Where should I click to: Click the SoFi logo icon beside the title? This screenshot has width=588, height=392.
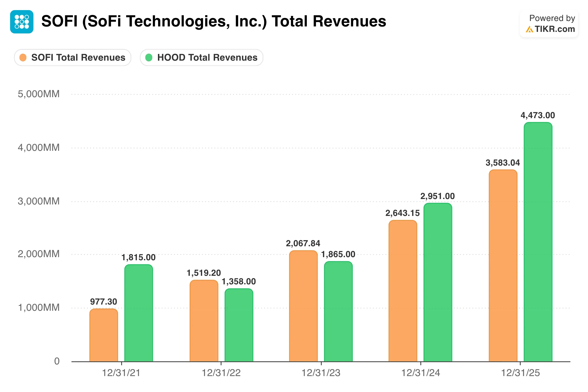pyautogui.click(x=22, y=22)
